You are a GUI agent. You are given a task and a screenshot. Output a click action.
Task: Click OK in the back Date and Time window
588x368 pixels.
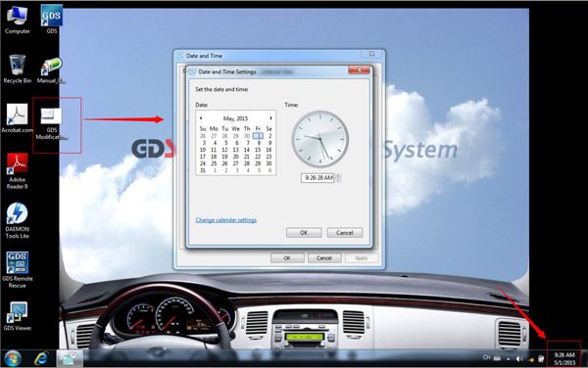click(x=287, y=258)
